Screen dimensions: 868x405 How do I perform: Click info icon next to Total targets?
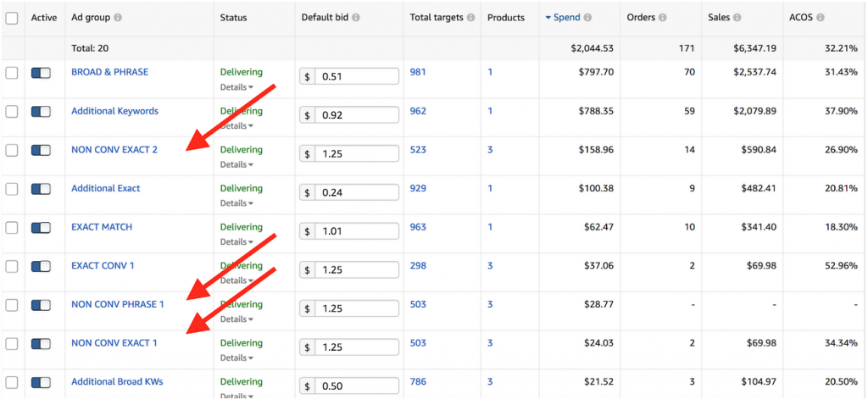coord(470,18)
